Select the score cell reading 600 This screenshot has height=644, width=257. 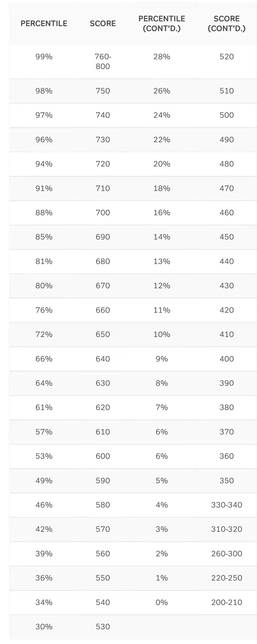pyautogui.click(x=103, y=456)
